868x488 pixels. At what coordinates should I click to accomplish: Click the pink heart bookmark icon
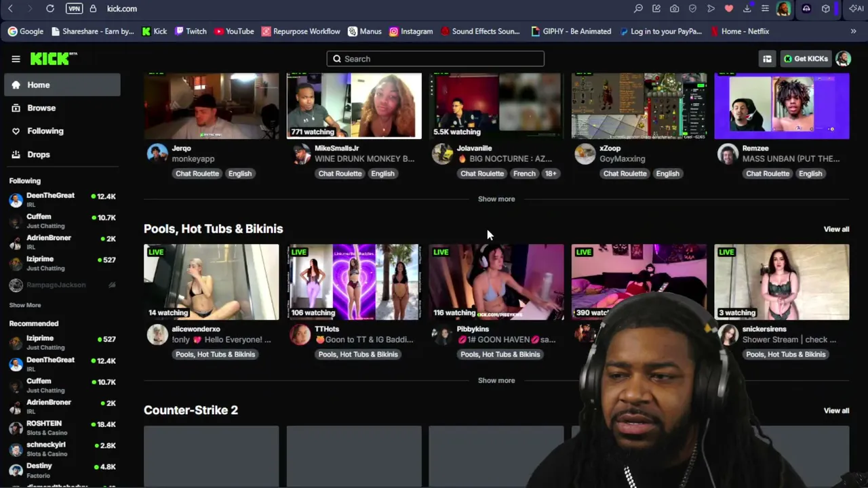(729, 9)
